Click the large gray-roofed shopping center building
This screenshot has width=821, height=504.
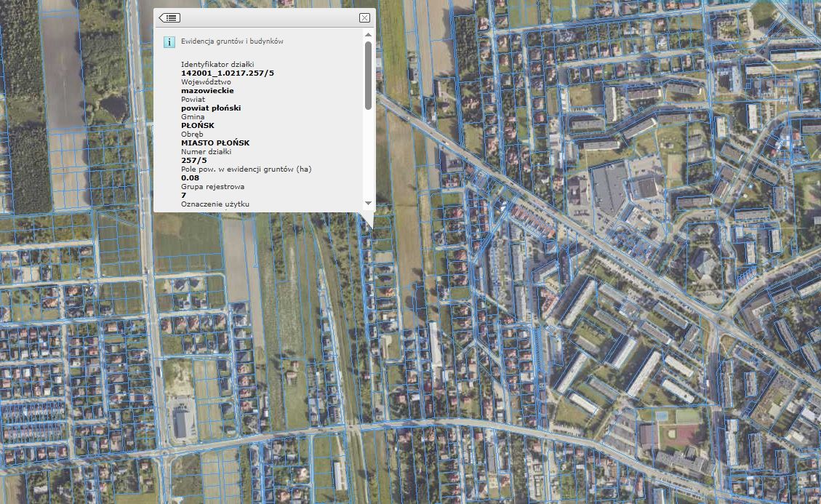pos(611,185)
